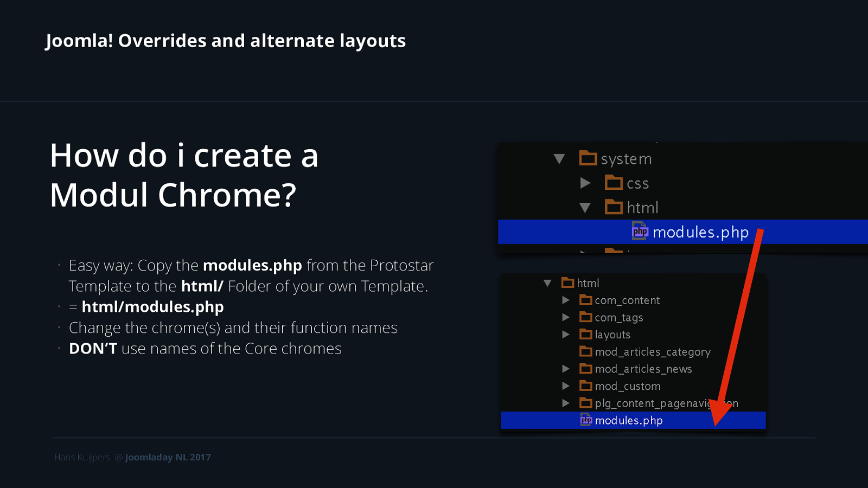Click the bold DON'T text
Image resolution: width=868 pixels, height=488 pixels.
pyautogui.click(x=93, y=349)
